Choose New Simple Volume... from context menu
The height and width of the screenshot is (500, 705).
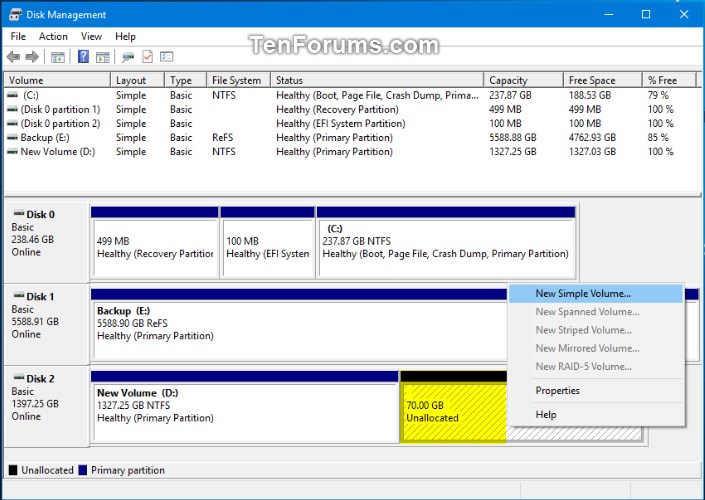coord(596,294)
